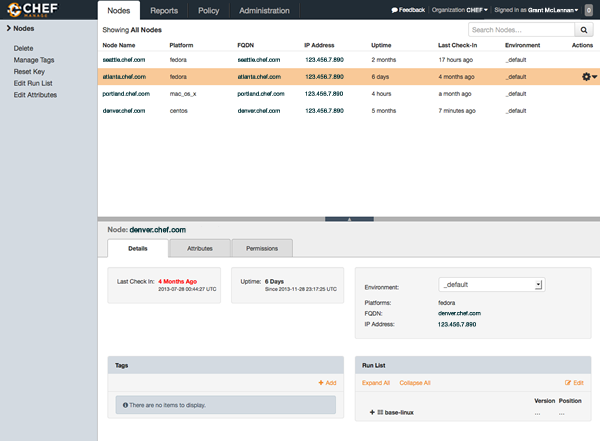Collapse the node details panel divider handle
The image size is (600, 441).
click(x=349, y=218)
